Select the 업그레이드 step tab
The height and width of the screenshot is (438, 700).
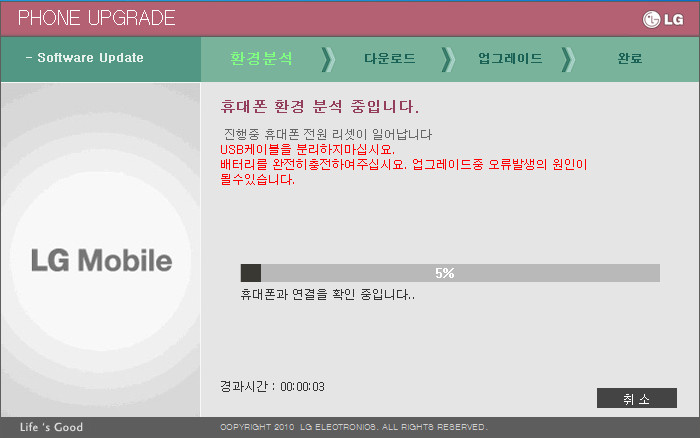510,59
